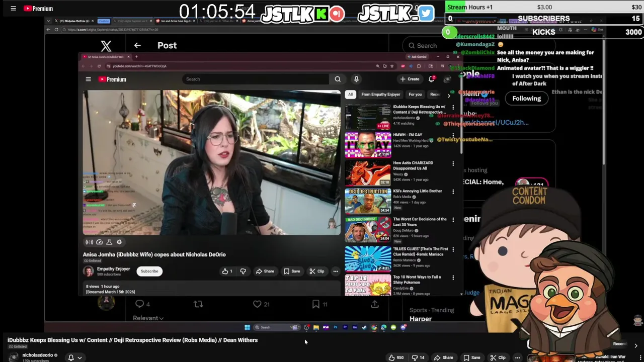Clip the Anisa Jomha video

pyautogui.click(x=317, y=271)
